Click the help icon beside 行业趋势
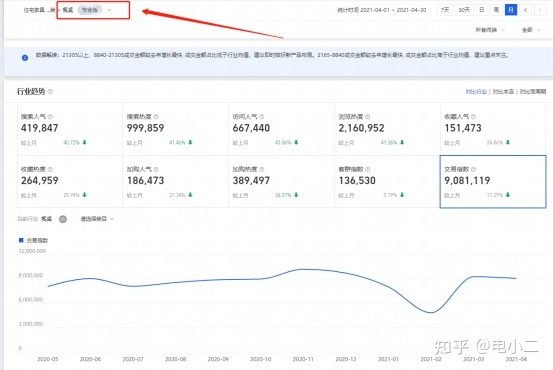 (x=50, y=92)
